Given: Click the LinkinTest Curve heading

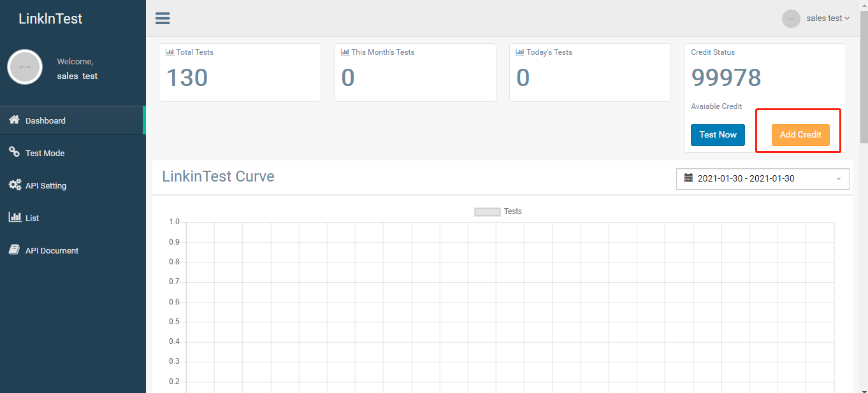Looking at the screenshot, I should point(218,176).
